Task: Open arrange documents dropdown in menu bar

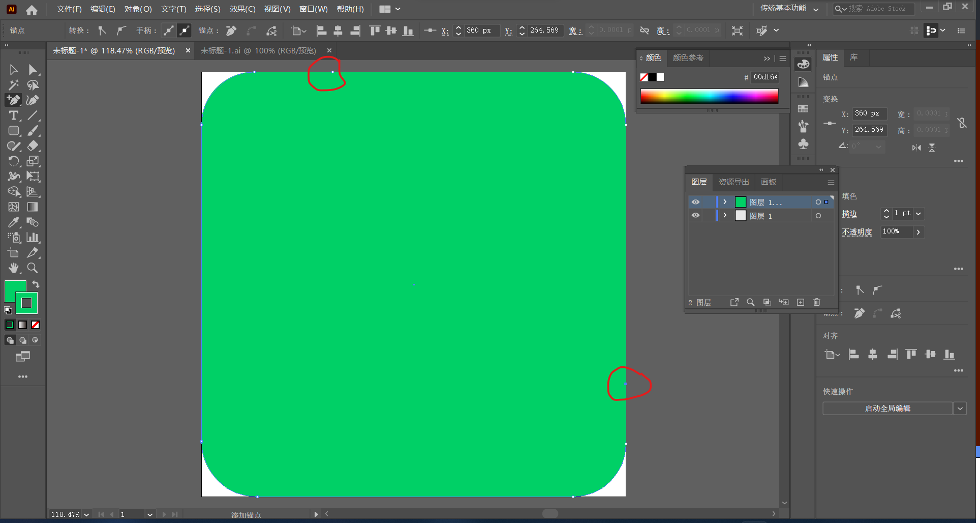Action: [390, 9]
